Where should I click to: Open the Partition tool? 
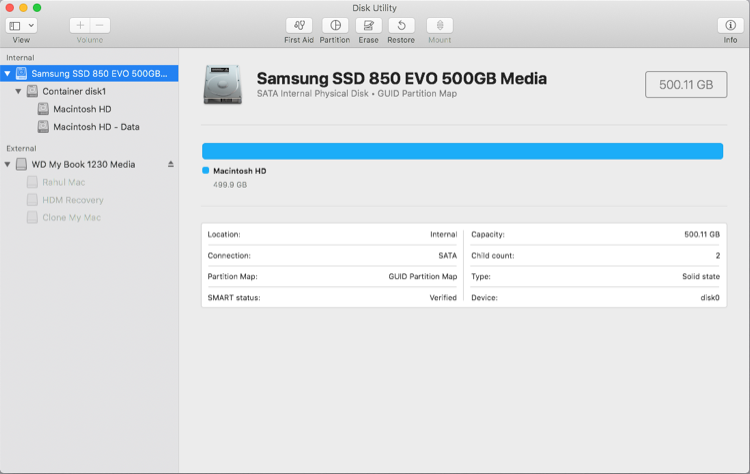[x=335, y=25]
